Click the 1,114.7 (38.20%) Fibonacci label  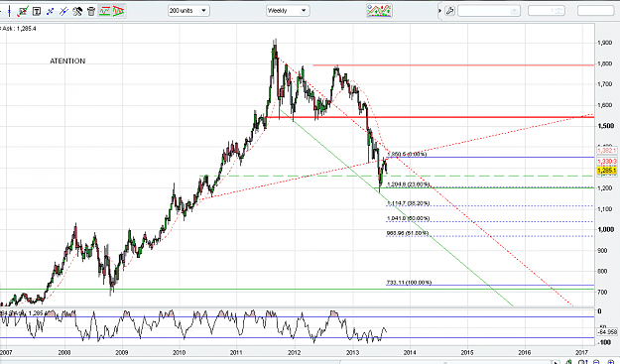[x=409, y=203]
